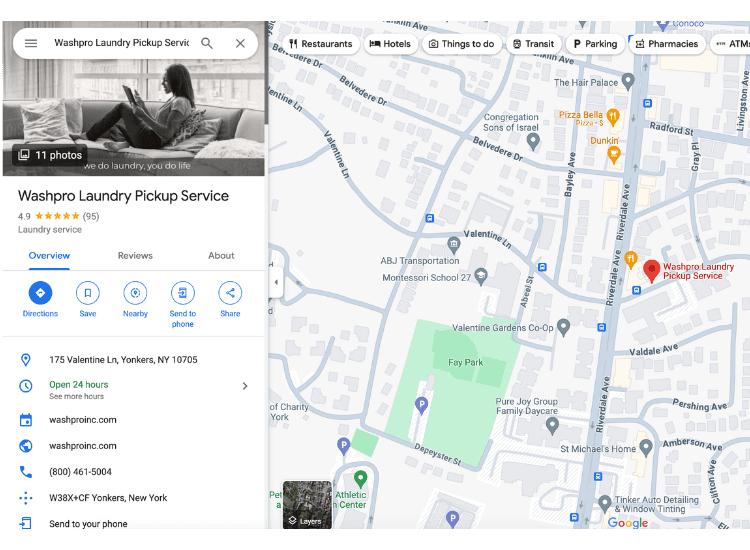The width and height of the screenshot is (750, 550).
Task: Click St Michael's Home map pin
Action: (646, 448)
